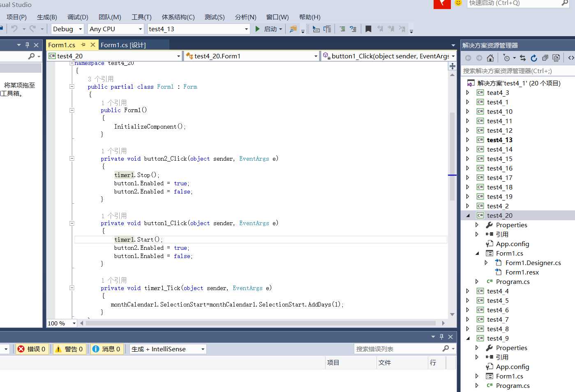The image size is (575, 392).
Task: Click the sync with active document icon
Action: coord(522,58)
